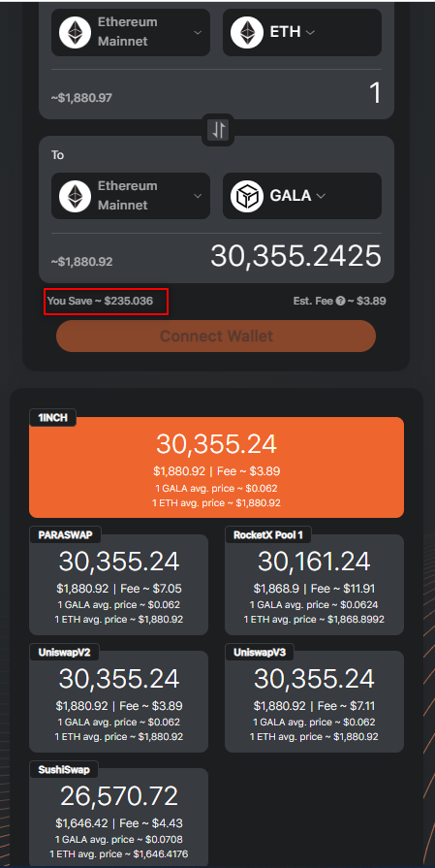Screen dimensions: 435x868
Task: Select the PARASWAP quote card
Action: click(119, 585)
